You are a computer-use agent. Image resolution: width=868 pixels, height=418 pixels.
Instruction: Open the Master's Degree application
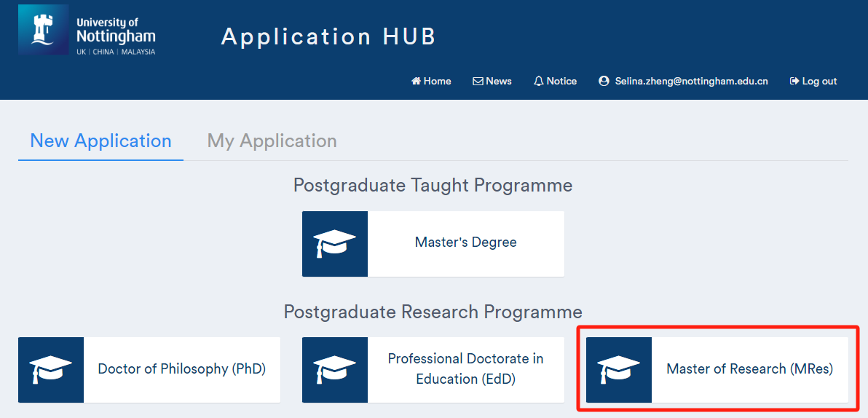[433, 244]
